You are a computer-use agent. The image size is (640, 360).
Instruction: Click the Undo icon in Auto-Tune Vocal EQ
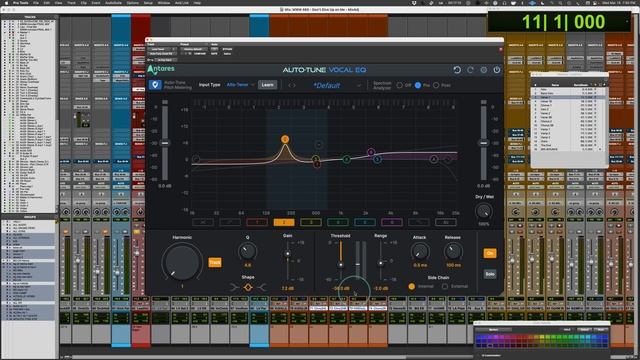pyautogui.click(x=457, y=70)
